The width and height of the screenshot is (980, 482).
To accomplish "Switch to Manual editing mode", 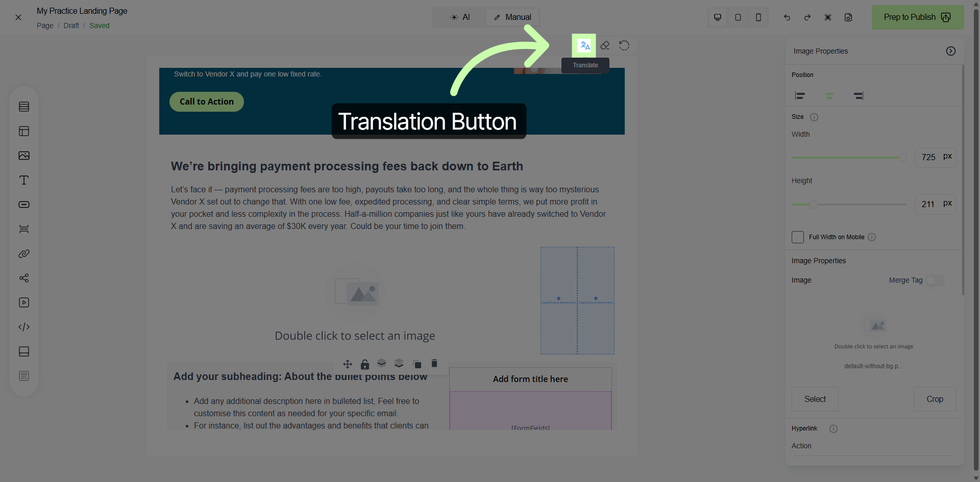I will click(x=512, y=17).
